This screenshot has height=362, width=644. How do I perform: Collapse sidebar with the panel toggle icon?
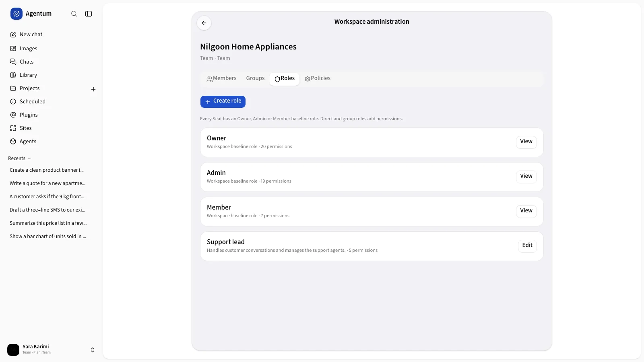coord(89,14)
